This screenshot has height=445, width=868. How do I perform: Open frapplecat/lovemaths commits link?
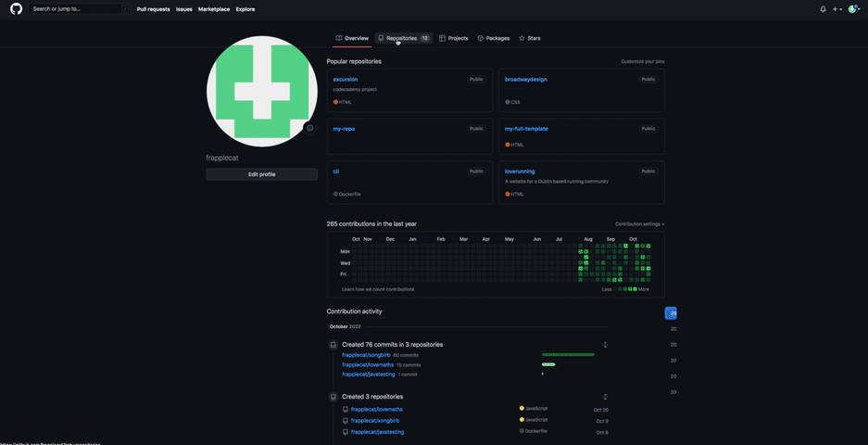point(368,364)
